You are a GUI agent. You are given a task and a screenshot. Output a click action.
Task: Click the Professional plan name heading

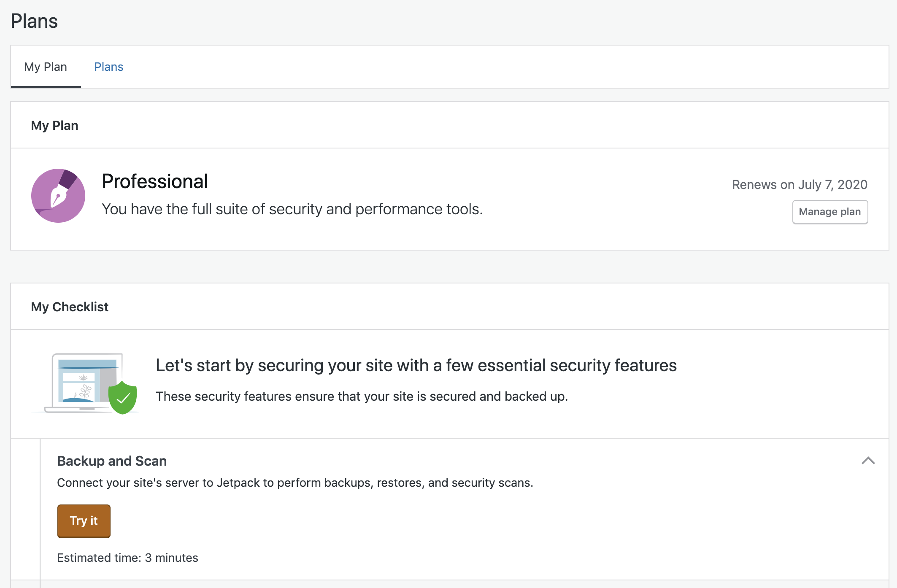tap(155, 181)
